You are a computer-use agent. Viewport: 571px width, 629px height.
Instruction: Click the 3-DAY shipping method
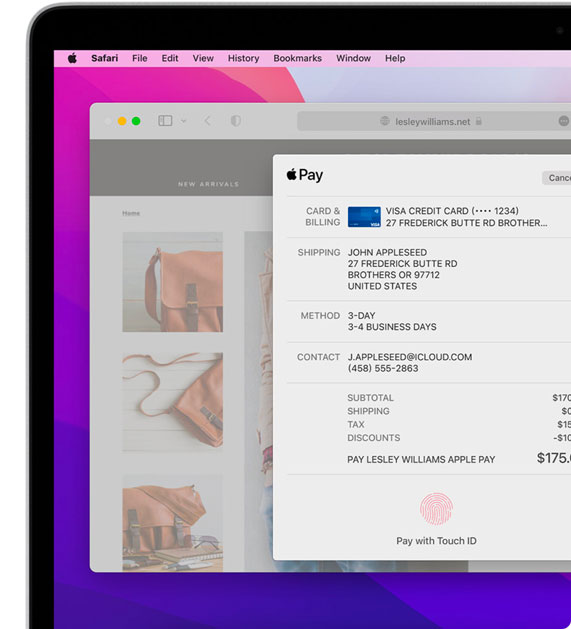point(361,316)
